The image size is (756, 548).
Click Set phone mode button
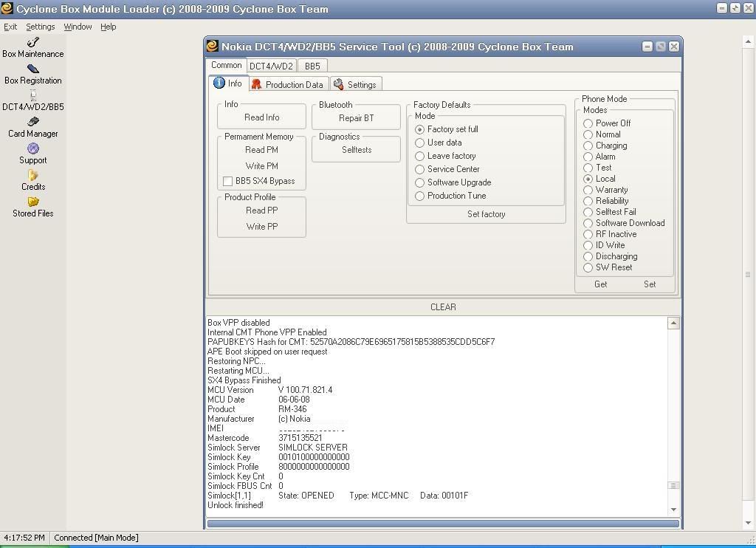pos(650,284)
